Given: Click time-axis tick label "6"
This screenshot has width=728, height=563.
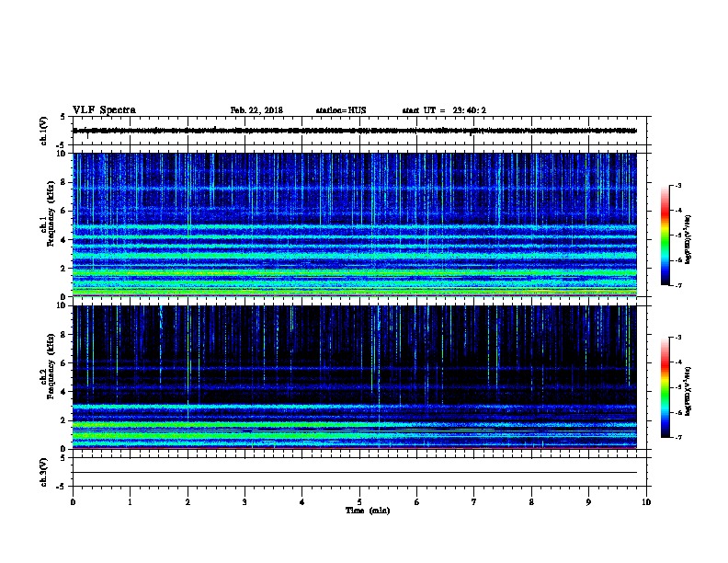Looking at the screenshot, I should coord(417,502).
